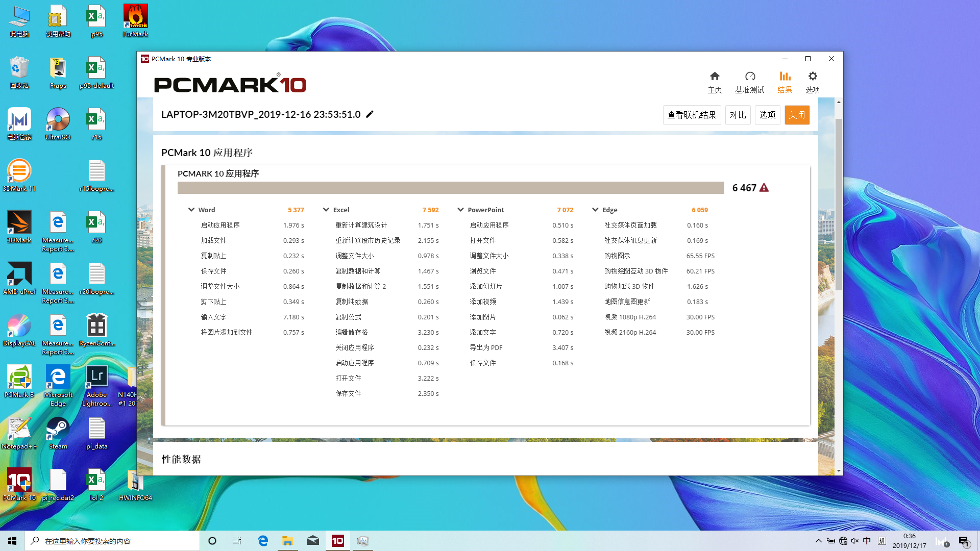Click the Edge score 6 059
Screen dimensions: 980x551
700,210
